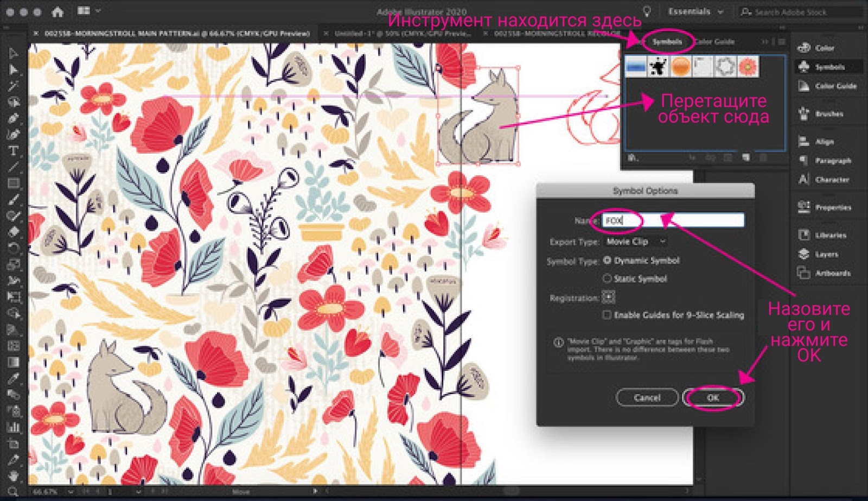868x501 pixels.
Task: Select the Rotate tool
Action: click(14, 249)
